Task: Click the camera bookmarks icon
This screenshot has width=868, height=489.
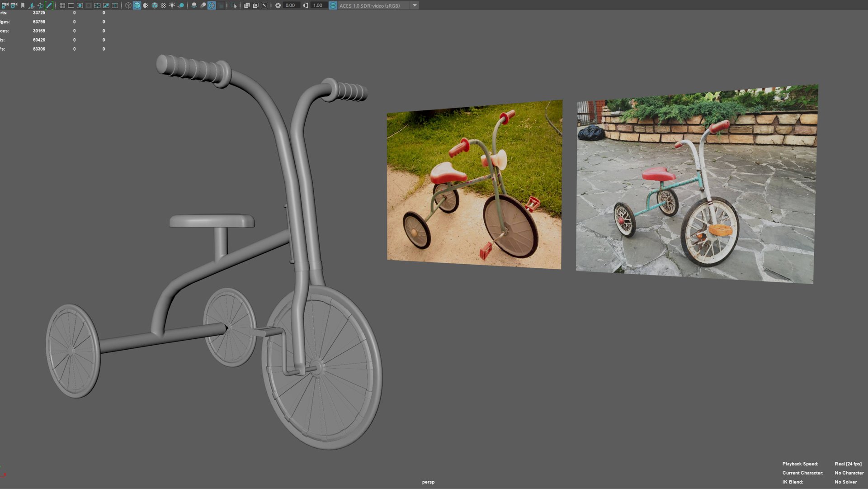Action: click(23, 5)
